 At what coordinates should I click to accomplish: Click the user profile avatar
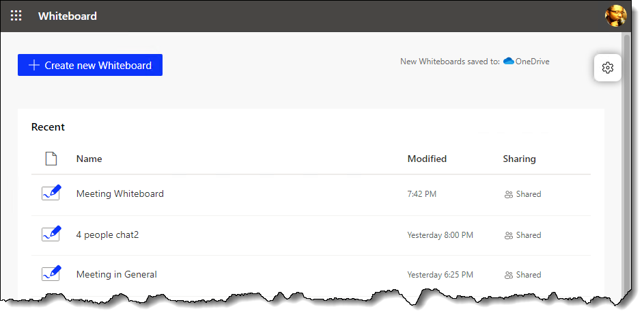(616, 16)
